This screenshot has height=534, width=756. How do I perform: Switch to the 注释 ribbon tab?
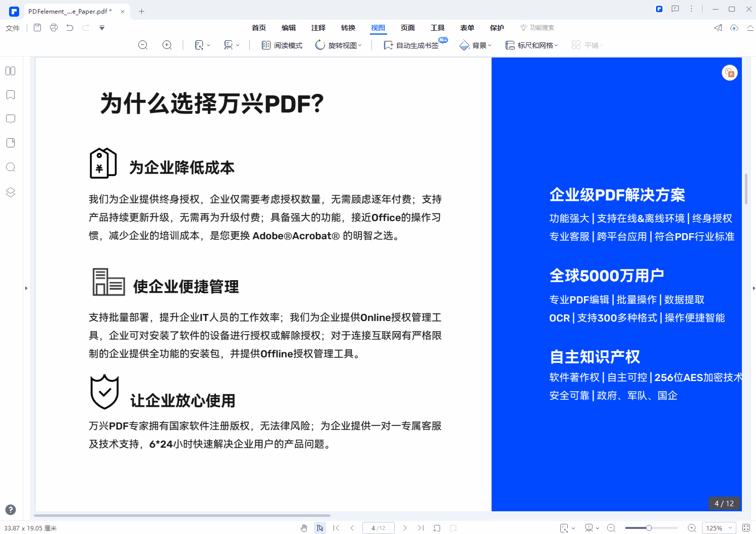click(318, 28)
